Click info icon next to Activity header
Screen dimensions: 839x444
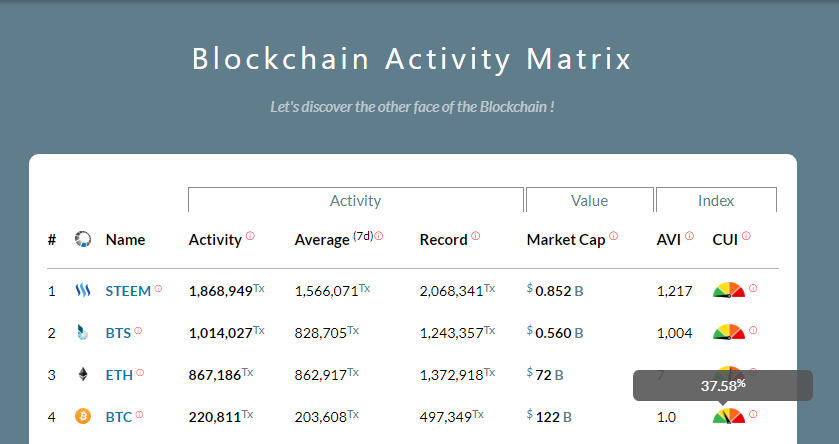pyautogui.click(x=250, y=236)
